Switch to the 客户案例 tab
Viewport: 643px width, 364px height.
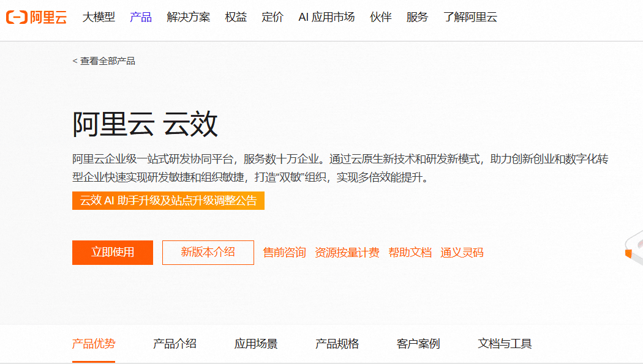point(418,344)
